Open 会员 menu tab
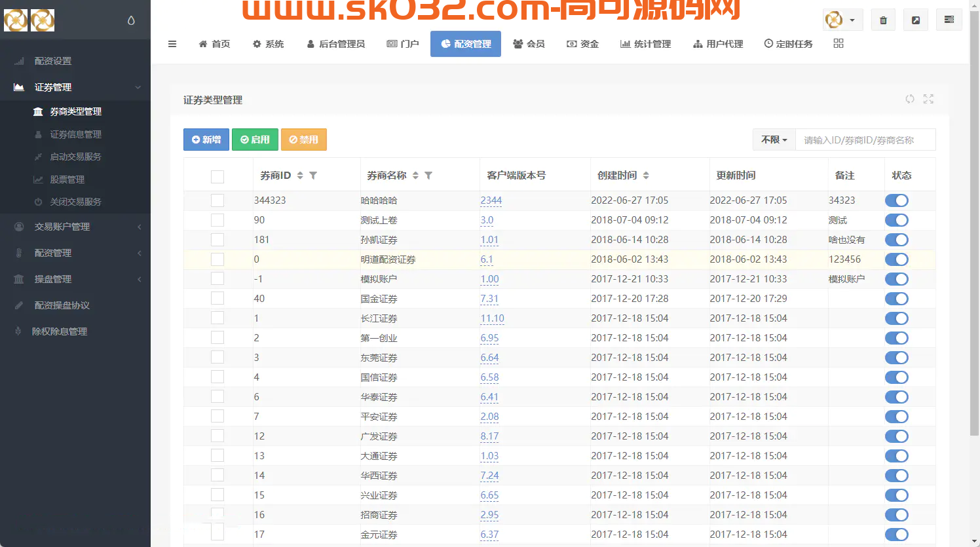This screenshot has height=547, width=980. click(x=529, y=44)
